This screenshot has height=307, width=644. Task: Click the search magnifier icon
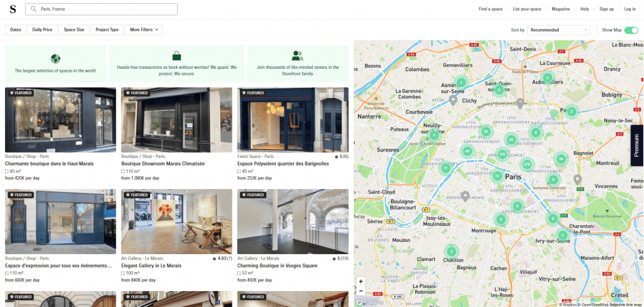point(34,9)
